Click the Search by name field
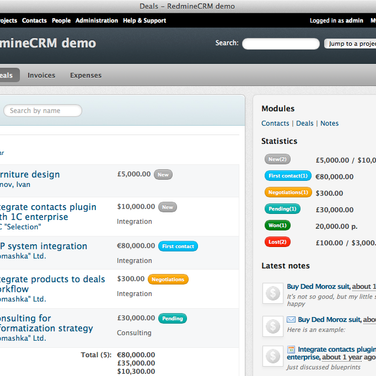The width and height of the screenshot is (376, 376). pos(43,111)
